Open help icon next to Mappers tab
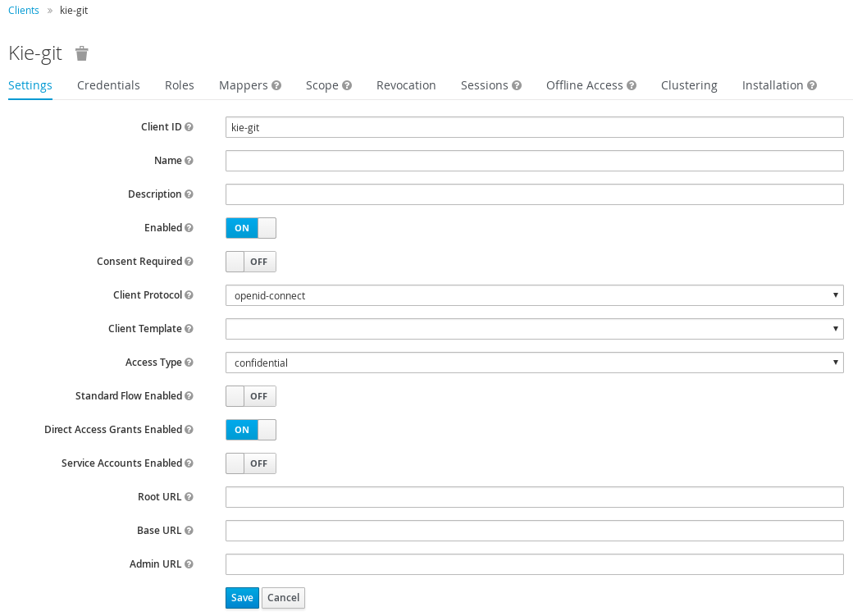Screen dimensions: 853x616 (x=276, y=85)
